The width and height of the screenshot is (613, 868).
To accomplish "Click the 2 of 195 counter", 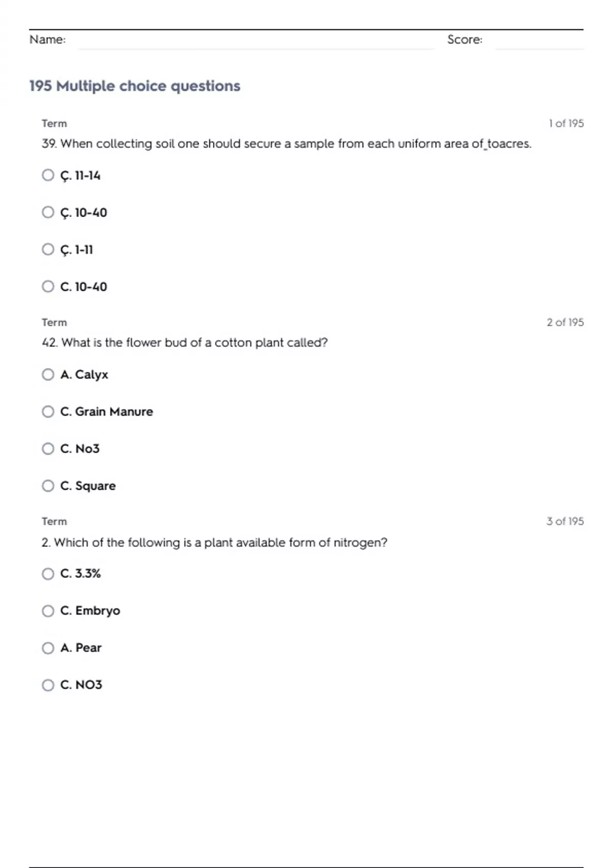I will point(565,322).
